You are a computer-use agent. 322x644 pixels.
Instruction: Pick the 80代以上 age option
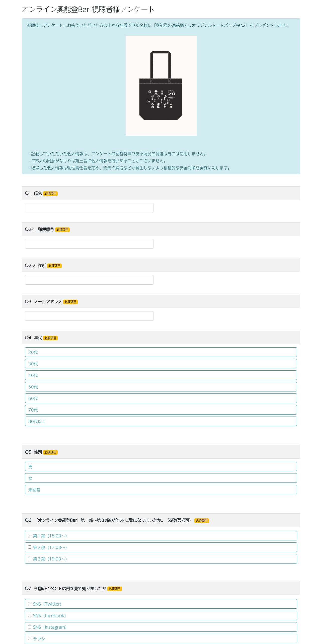click(161, 421)
